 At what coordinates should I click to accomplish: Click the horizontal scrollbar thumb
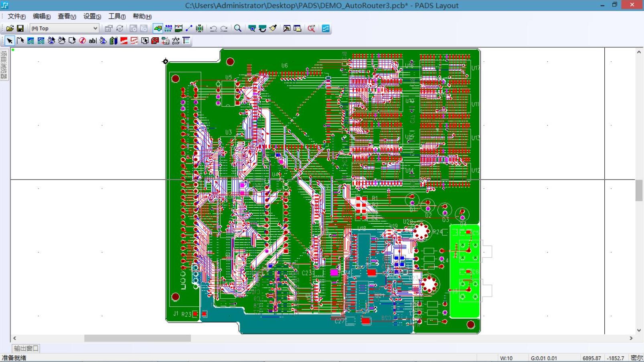137,338
